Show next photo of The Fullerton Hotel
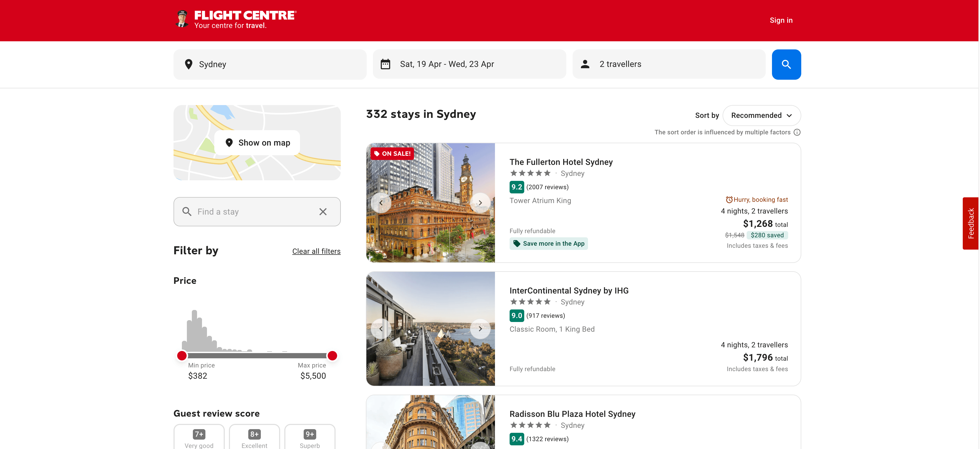 coord(480,203)
